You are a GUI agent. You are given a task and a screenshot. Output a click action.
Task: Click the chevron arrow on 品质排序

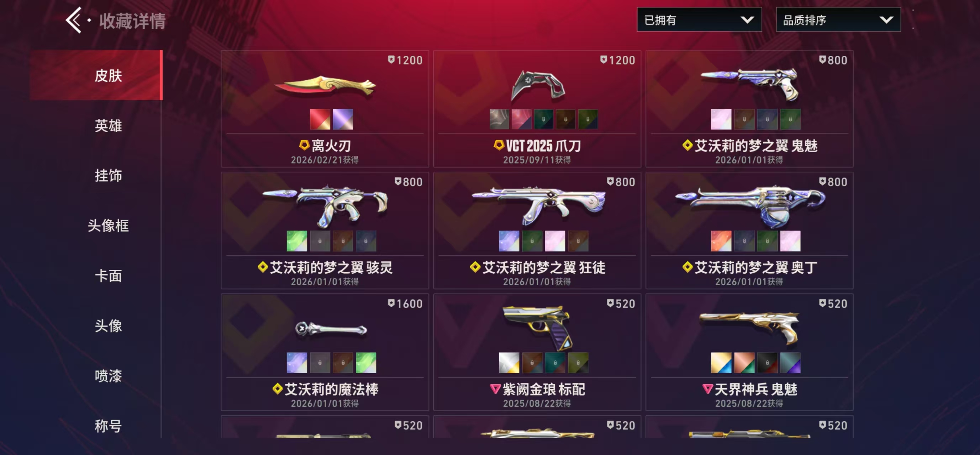[x=886, y=20]
